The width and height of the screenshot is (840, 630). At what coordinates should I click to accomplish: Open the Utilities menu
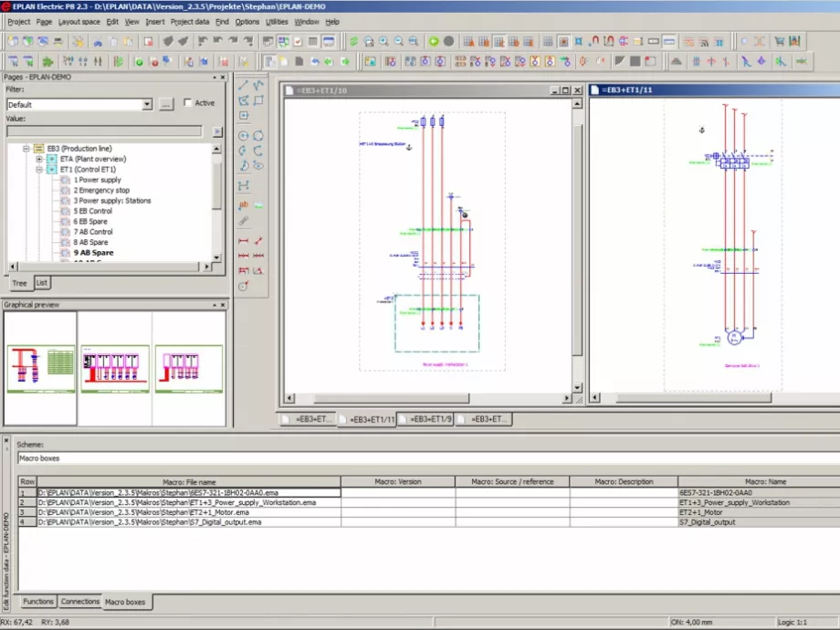pos(277,22)
